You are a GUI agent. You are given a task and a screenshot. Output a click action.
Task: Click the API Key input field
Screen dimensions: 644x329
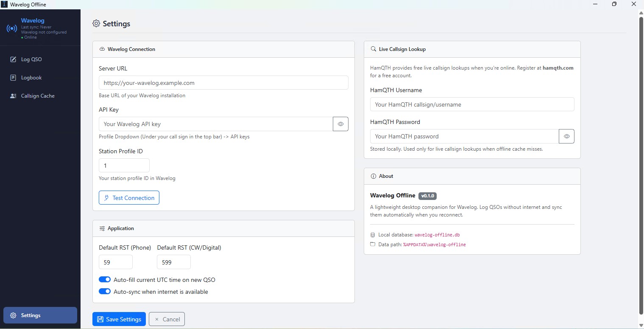point(216,124)
